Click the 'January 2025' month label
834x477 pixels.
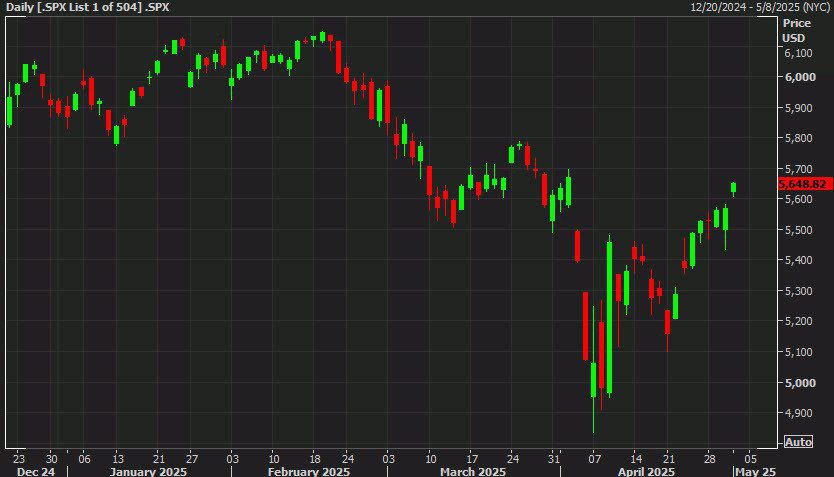point(148,472)
